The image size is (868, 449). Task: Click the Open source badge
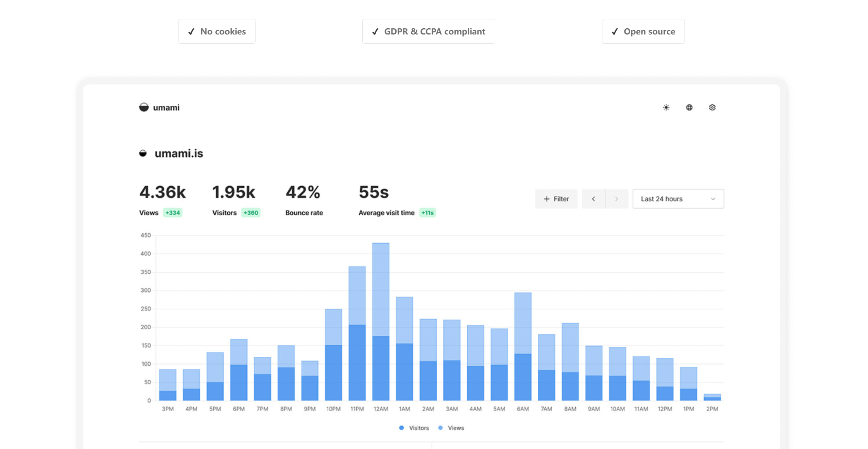(643, 31)
